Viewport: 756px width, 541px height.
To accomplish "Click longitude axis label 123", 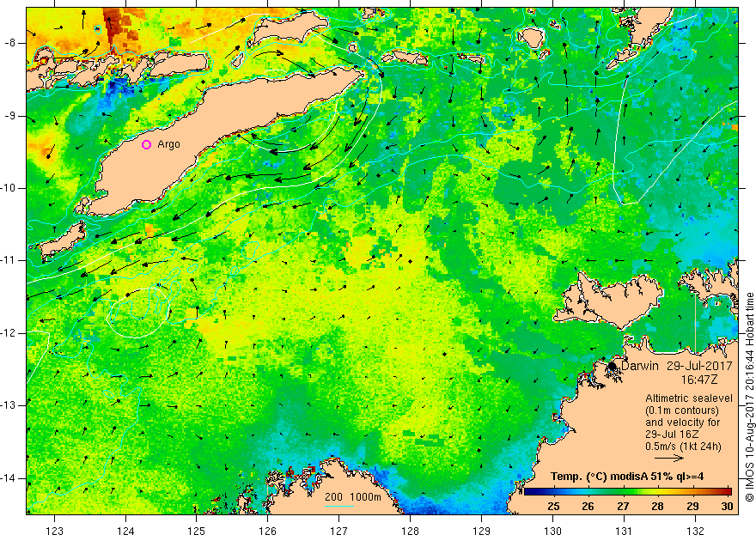I will click(54, 532).
